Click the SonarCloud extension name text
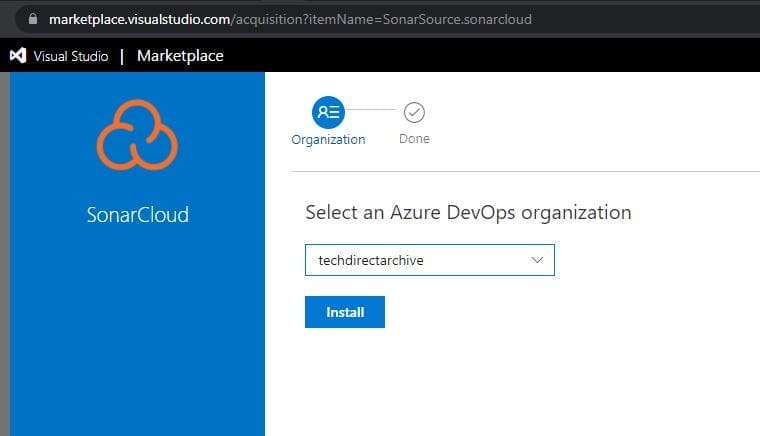 (x=137, y=214)
